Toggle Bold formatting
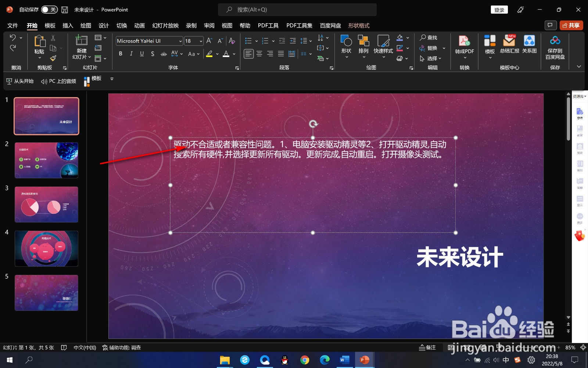The height and width of the screenshot is (368, 588). tap(121, 54)
